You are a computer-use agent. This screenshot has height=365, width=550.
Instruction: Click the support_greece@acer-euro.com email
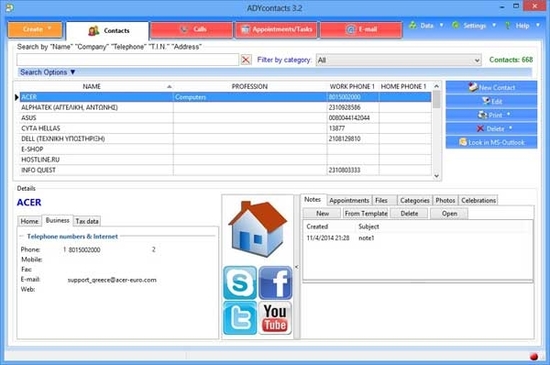click(x=112, y=280)
